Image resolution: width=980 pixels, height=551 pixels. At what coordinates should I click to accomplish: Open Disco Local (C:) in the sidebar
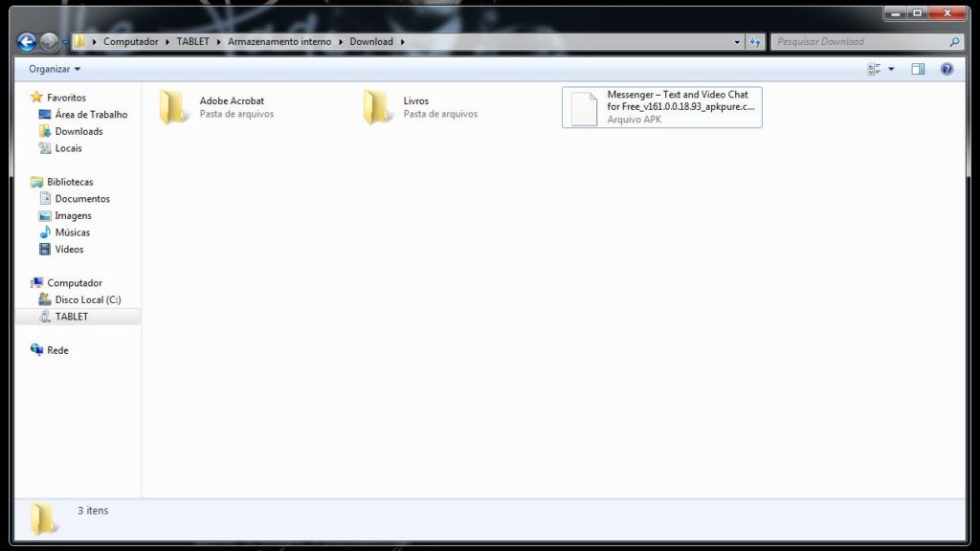pyautogui.click(x=88, y=299)
